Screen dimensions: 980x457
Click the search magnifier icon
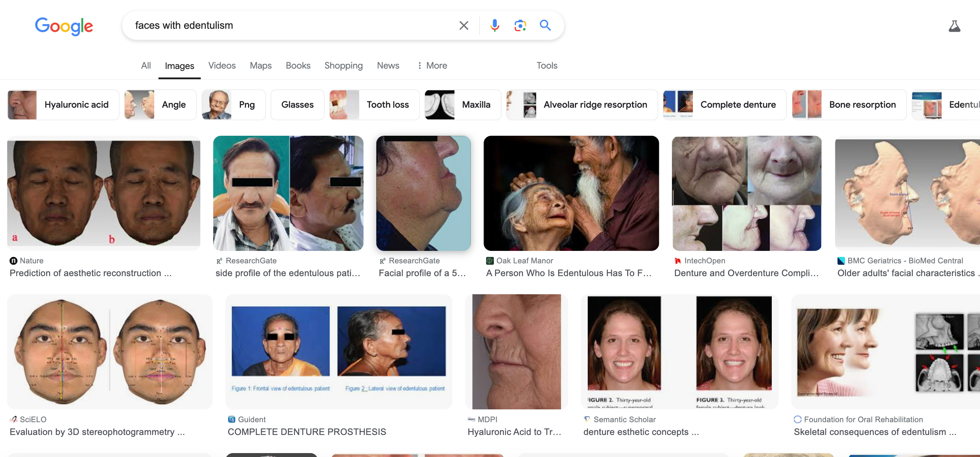click(545, 25)
